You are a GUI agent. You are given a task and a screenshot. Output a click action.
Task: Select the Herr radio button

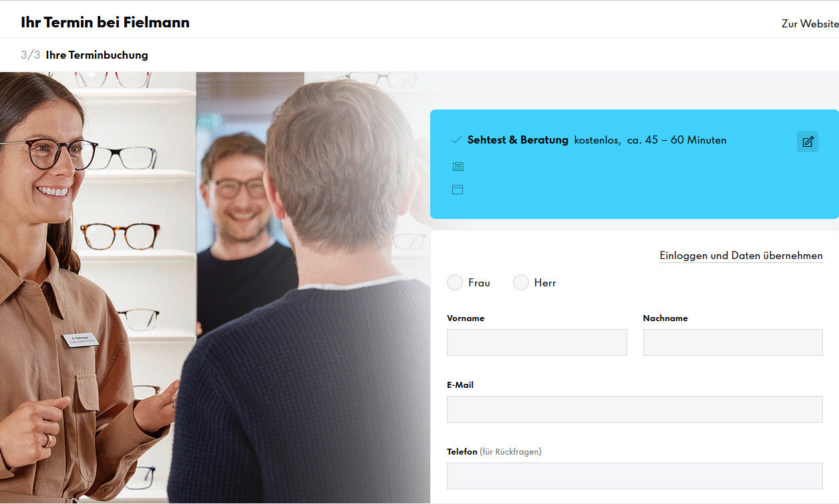(x=521, y=282)
